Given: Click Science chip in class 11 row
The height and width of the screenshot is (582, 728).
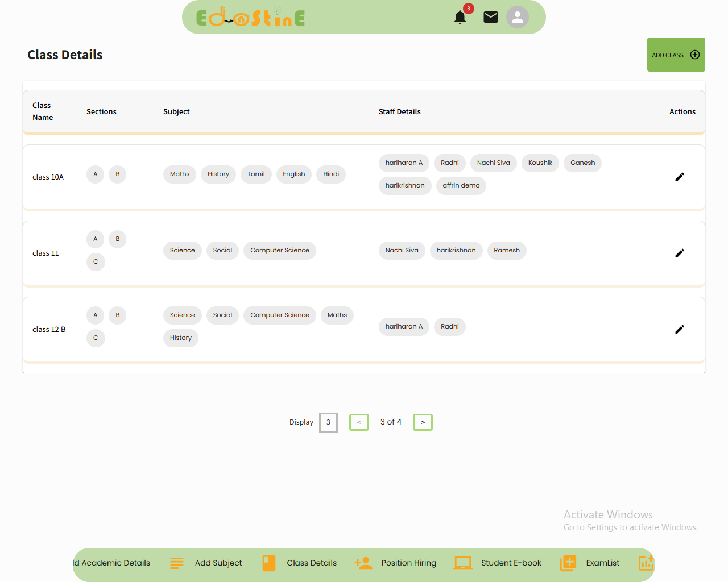Looking at the screenshot, I should [x=183, y=251].
